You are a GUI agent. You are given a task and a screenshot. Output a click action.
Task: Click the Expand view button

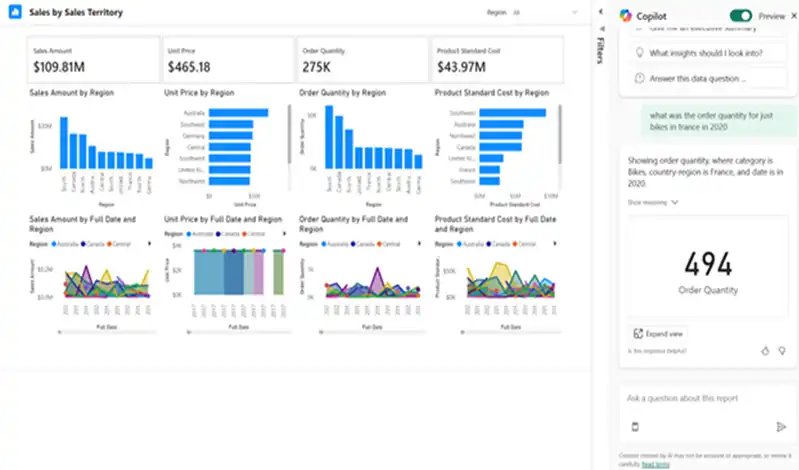pos(658,334)
